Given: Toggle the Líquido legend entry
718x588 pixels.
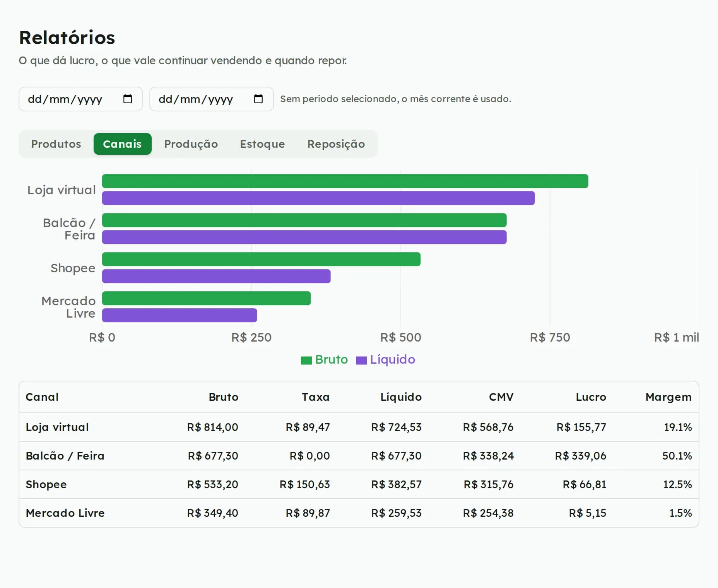Looking at the screenshot, I should tap(385, 360).
